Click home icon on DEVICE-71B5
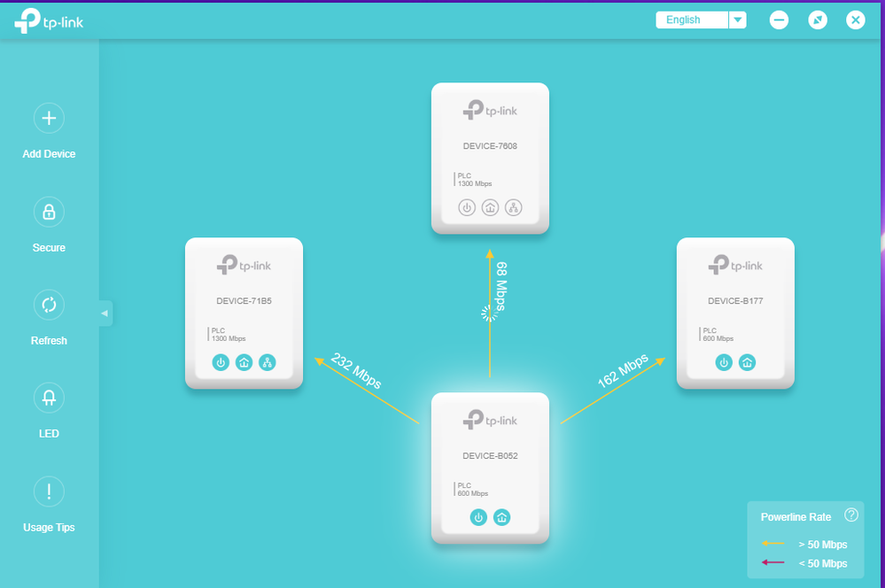The width and height of the screenshot is (885, 588). click(244, 362)
